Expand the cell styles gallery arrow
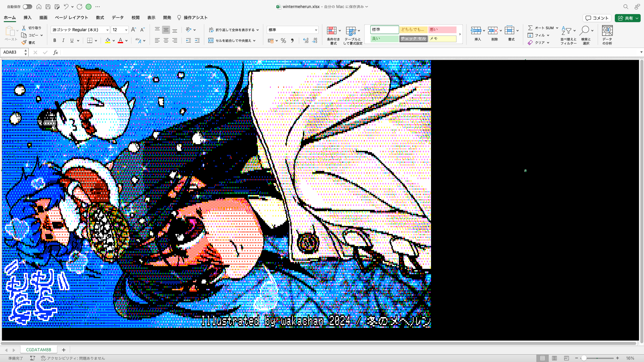 coord(460,34)
